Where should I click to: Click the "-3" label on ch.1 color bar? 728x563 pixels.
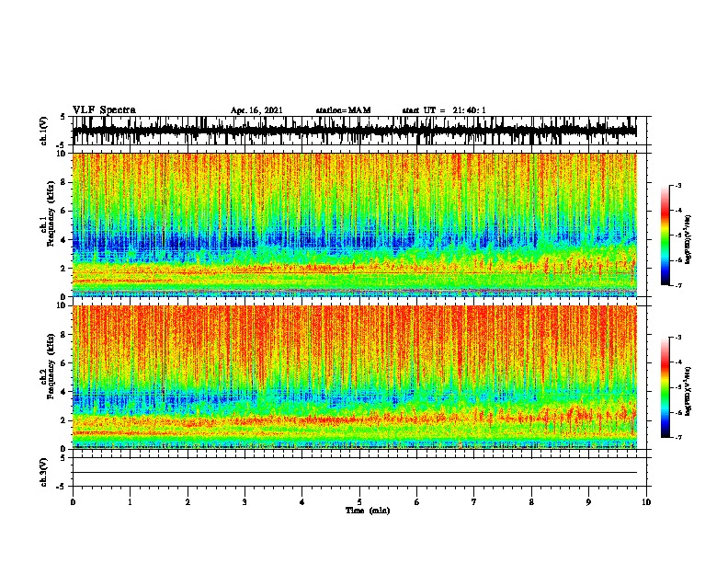[677, 186]
